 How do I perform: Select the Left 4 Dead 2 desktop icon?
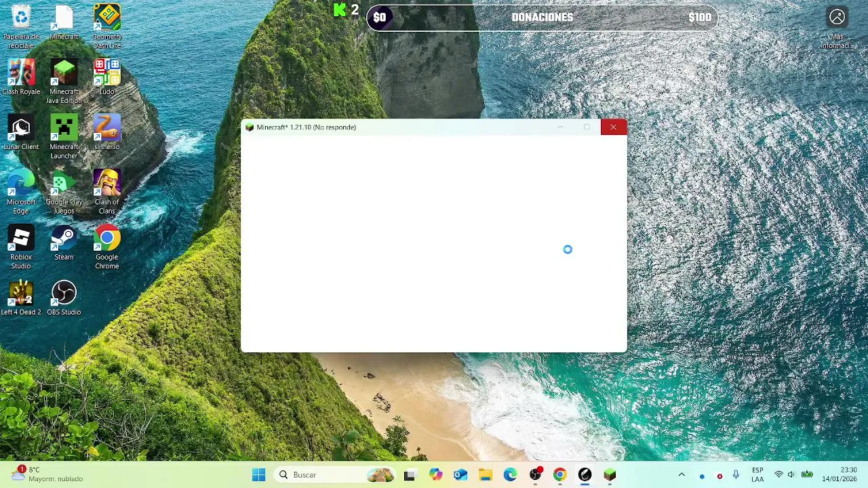(21, 298)
